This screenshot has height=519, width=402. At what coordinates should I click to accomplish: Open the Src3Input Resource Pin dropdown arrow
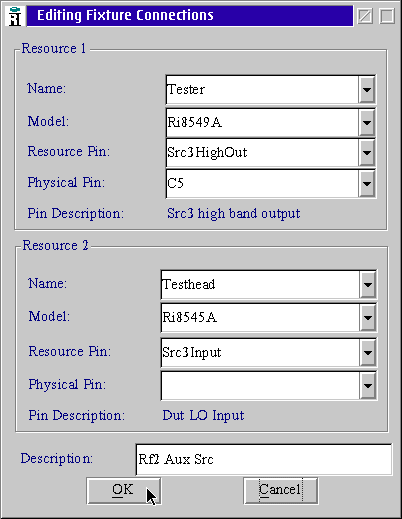tap(368, 352)
